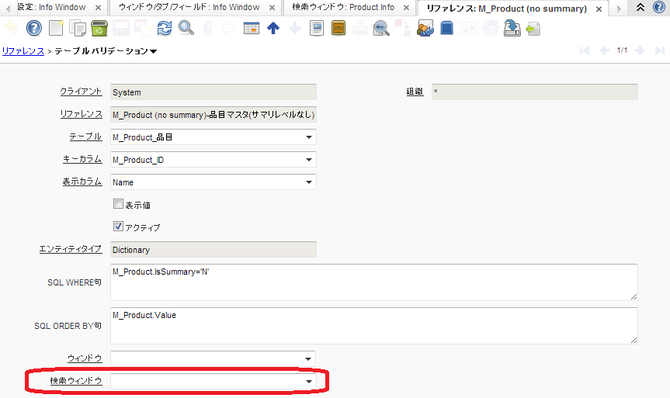This screenshot has height=398, width=670.
Task: Click the クライアント field label link
Action: (81, 91)
